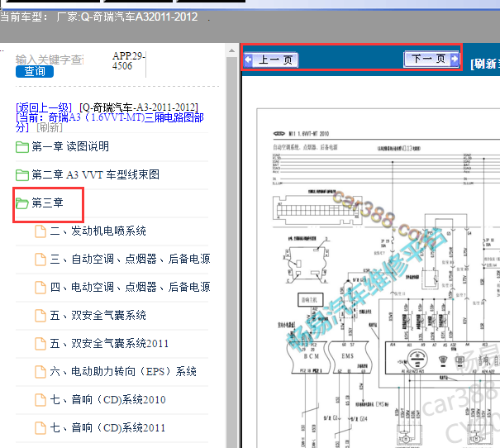Click APP.29-4506 text beside the search box
Image resolution: width=500 pixels, height=448 pixels.
128,60
